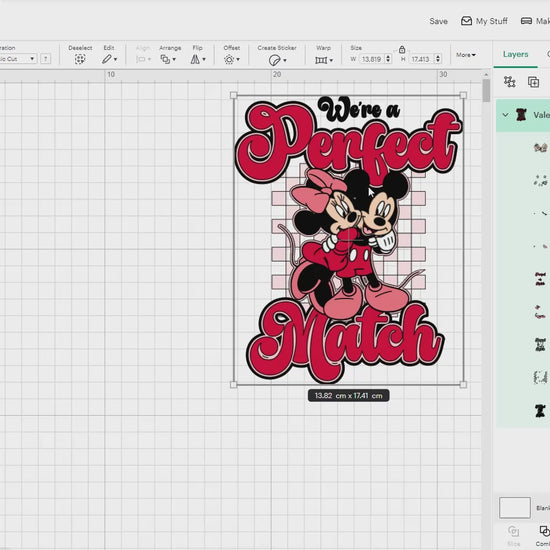550x550 pixels.
Task: Select the Mickey and Minnie faces layer thumbnail
Action: click(541, 148)
